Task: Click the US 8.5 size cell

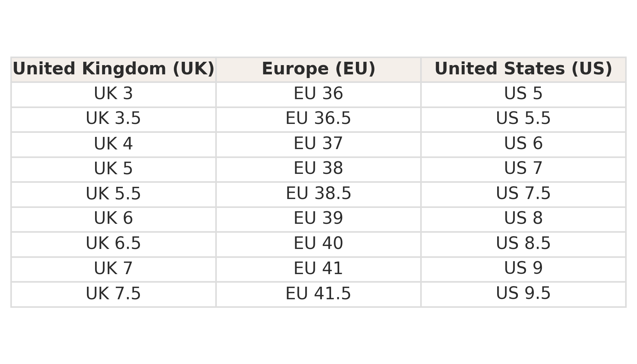Action: [x=523, y=244]
